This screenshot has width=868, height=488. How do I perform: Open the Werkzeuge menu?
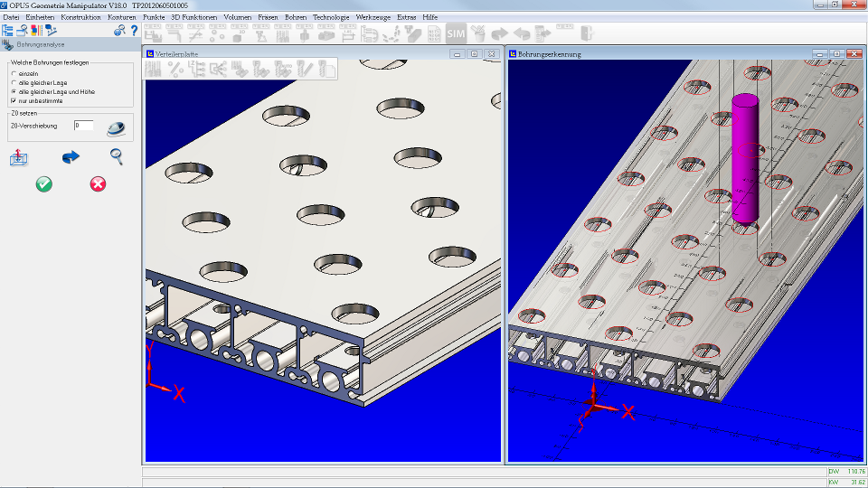[x=373, y=17]
